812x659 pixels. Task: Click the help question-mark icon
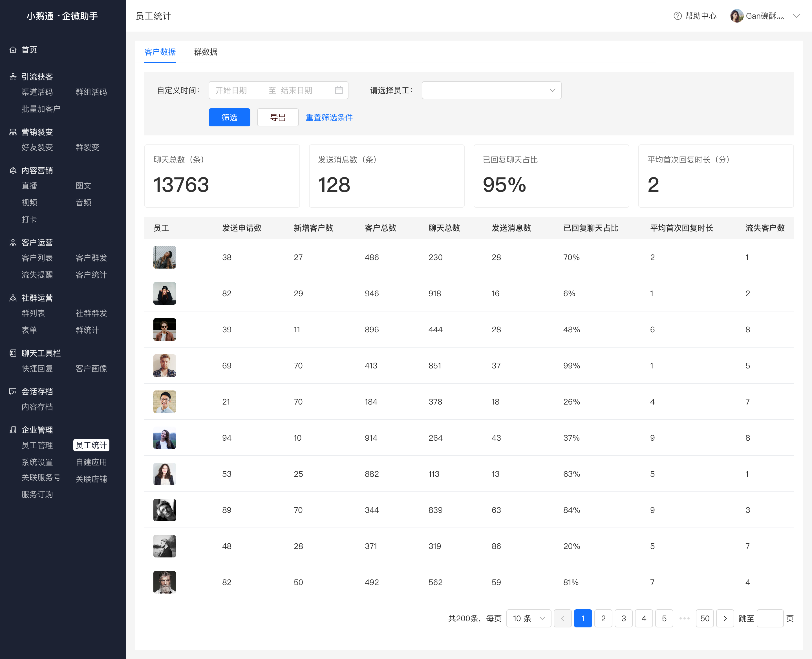(x=677, y=16)
